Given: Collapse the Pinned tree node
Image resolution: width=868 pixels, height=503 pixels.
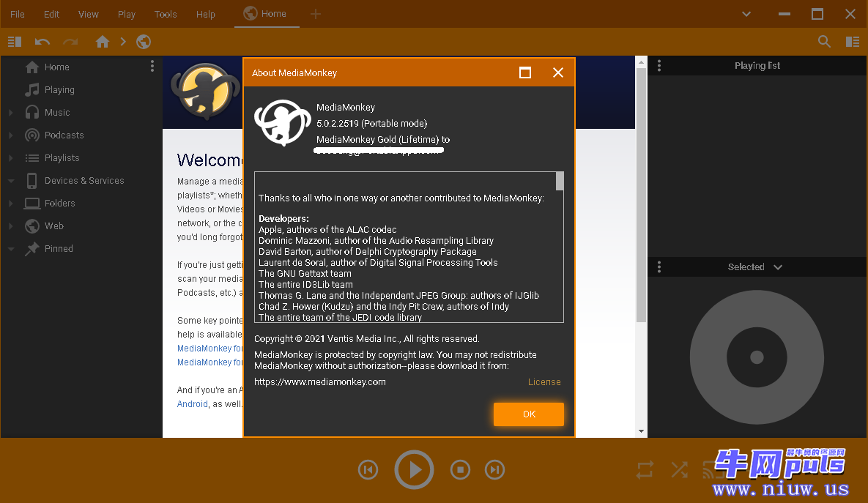Looking at the screenshot, I should [11, 248].
